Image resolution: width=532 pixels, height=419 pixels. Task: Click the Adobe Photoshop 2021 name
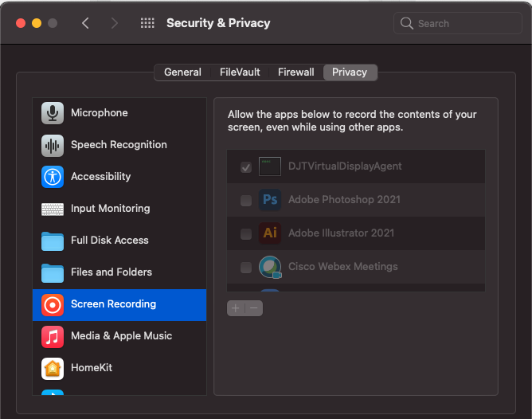point(344,199)
